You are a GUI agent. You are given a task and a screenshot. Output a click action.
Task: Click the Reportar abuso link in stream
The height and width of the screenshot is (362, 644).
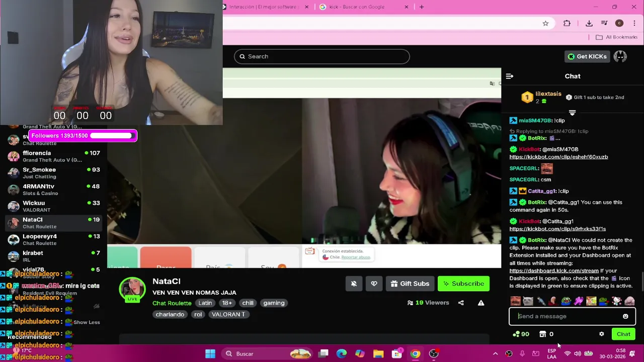tap(355, 257)
